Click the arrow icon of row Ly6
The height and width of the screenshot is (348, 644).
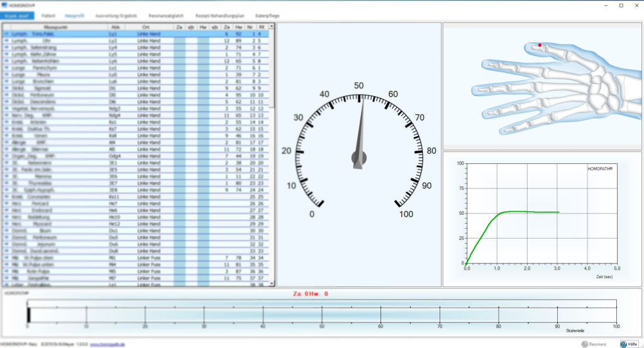click(x=6, y=61)
